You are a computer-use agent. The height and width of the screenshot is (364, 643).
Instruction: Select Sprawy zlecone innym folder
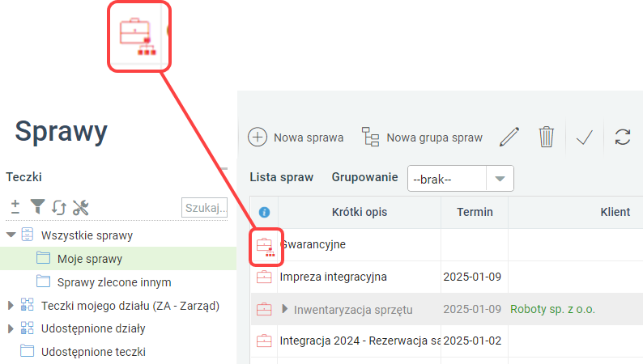click(114, 282)
